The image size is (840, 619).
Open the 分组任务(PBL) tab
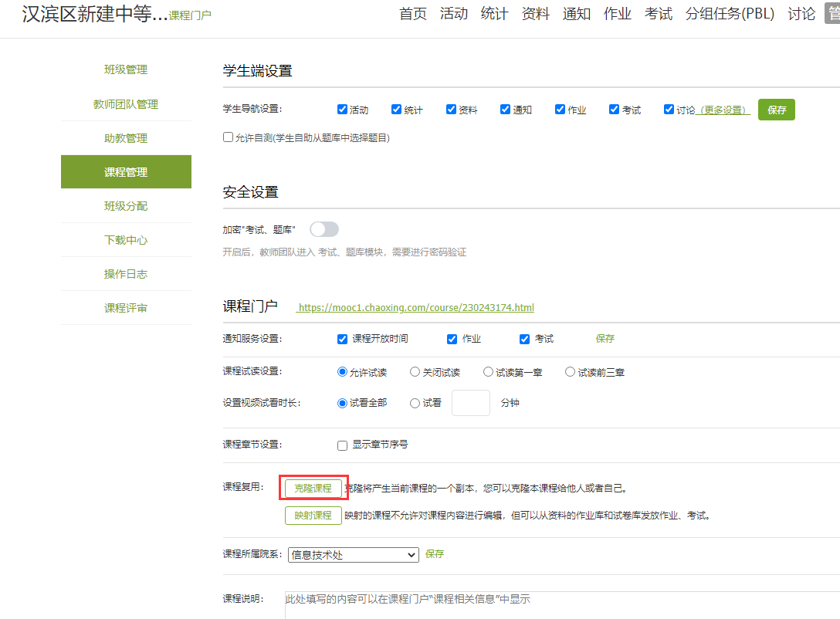(x=730, y=14)
